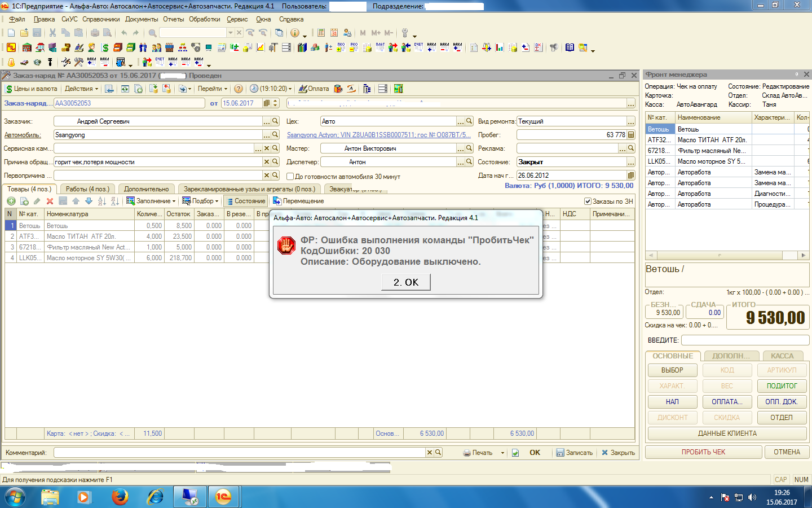Click the ПЛАТ payment order icon

click(x=380, y=47)
